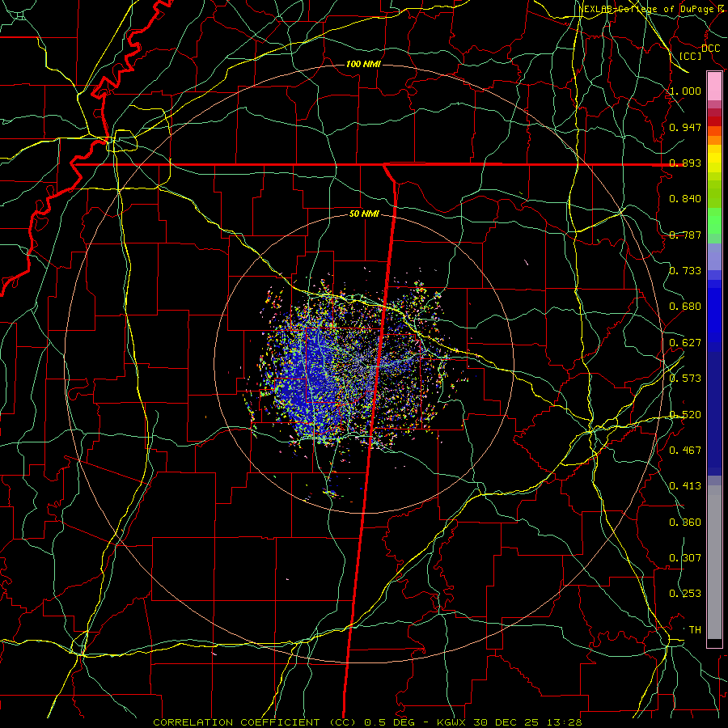728x728 pixels.
Task: Select the 0.680 legend value
Action: pos(685,307)
